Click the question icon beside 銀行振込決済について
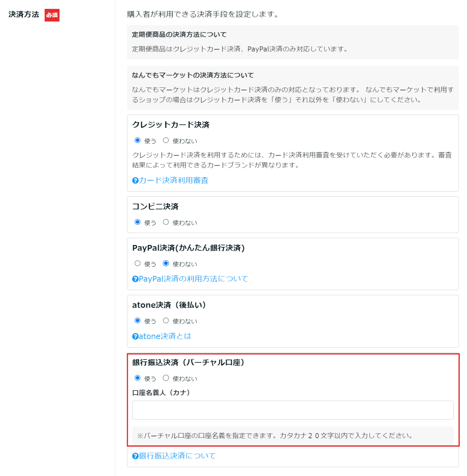 [x=135, y=456]
